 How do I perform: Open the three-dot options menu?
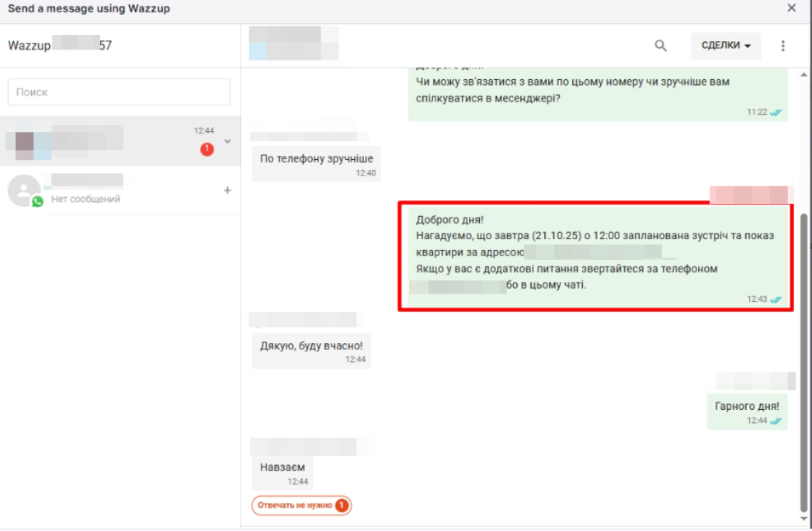(783, 46)
